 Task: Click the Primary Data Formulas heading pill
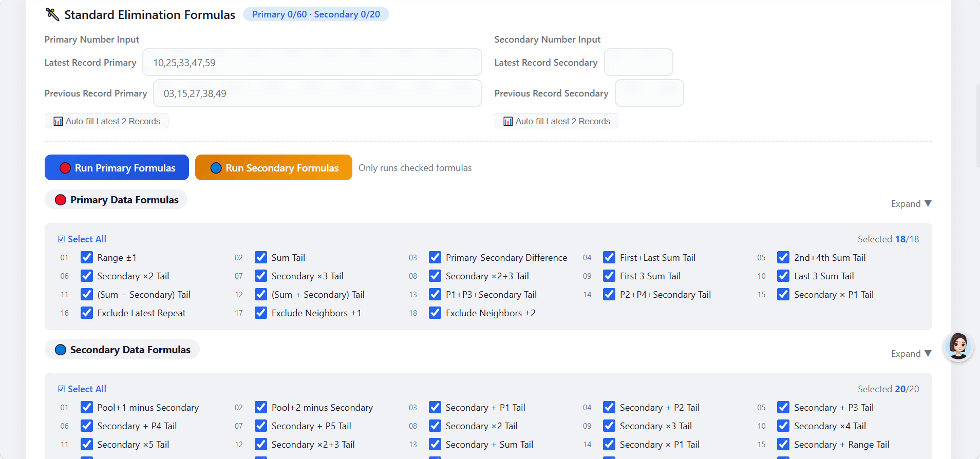pos(116,200)
